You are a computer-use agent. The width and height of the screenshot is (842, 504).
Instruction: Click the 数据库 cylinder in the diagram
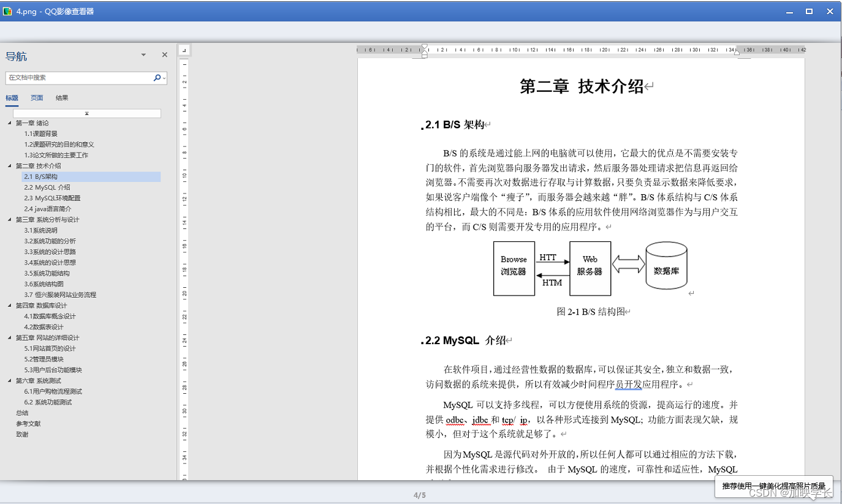666,266
